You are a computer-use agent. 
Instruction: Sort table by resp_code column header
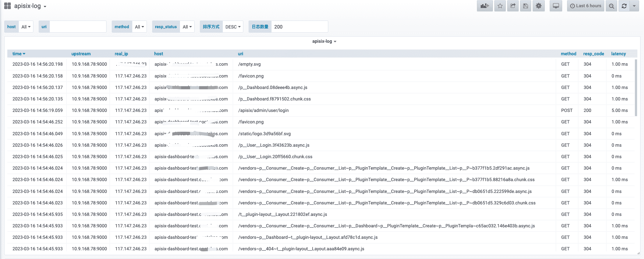point(594,54)
